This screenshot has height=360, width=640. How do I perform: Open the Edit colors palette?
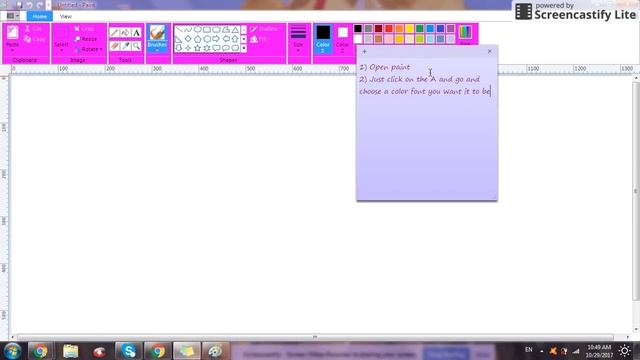pos(465,35)
